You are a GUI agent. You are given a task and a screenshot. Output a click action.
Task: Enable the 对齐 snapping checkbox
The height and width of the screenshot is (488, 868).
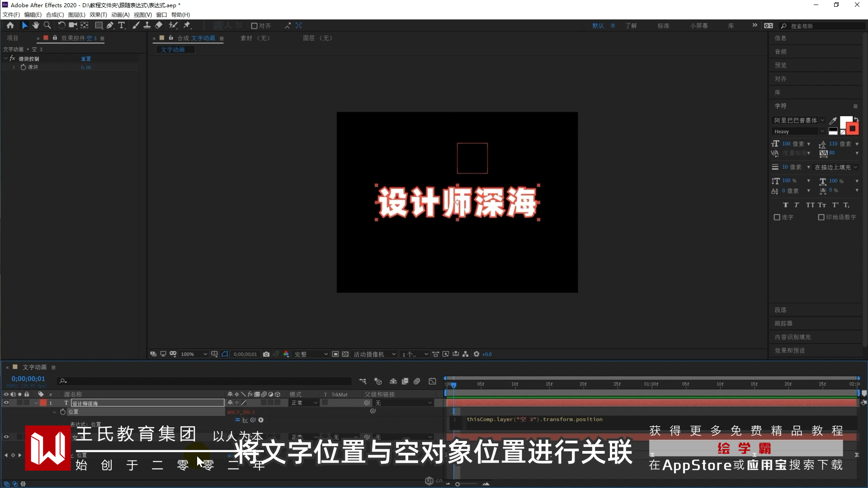[x=254, y=26]
